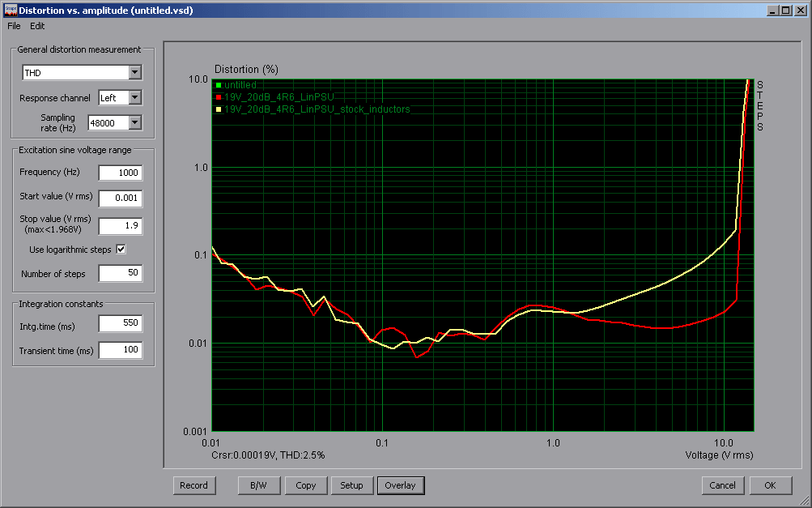Click the Overlay button
Image resolution: width=812 pixels, height=508 pixels.
tap(400, 485)
